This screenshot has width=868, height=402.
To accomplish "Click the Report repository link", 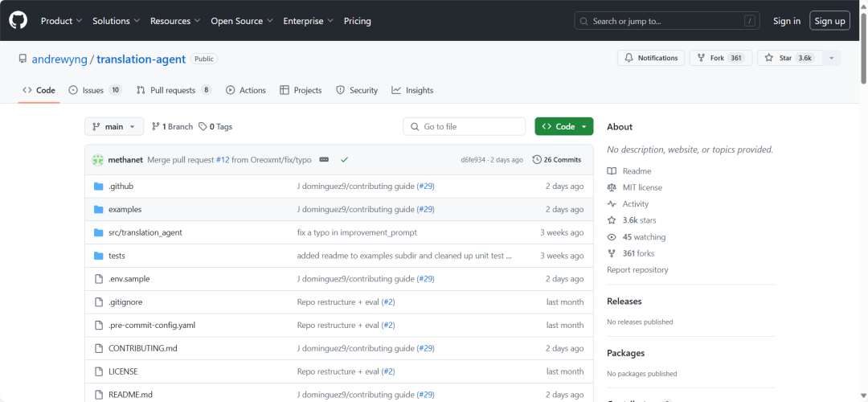I will (x=637, y=269).
